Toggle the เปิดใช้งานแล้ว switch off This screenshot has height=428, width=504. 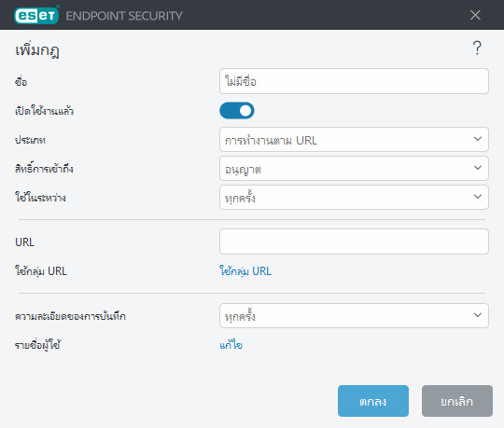click(237, 111)
